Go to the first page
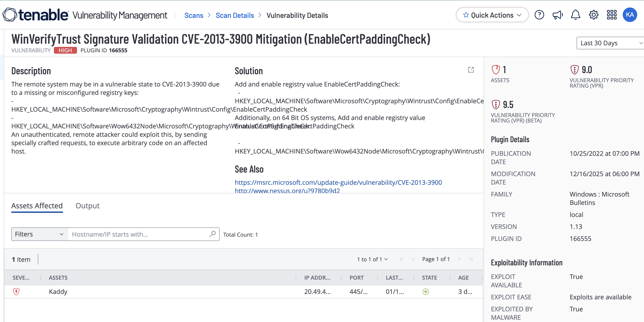Screen dimensions: 644x322 [401, 259]
